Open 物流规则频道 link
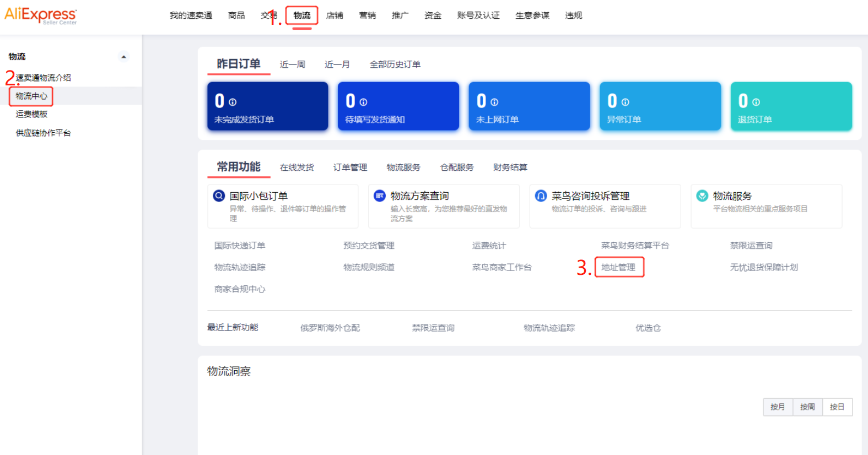Viewport: 868px width, 455px height. click(369, 268)
